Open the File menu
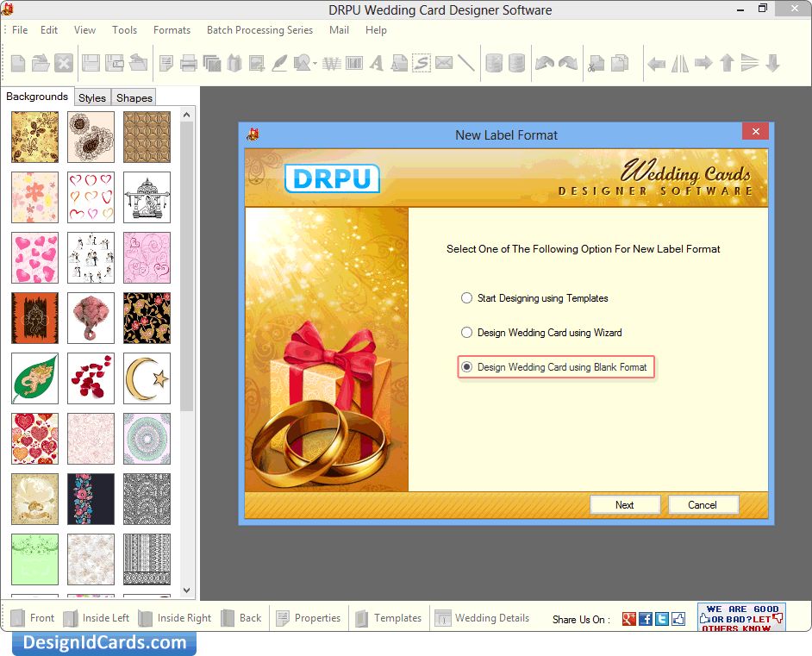Image resolution: width=812 pixels, height=656 pixels. (20, 30)
